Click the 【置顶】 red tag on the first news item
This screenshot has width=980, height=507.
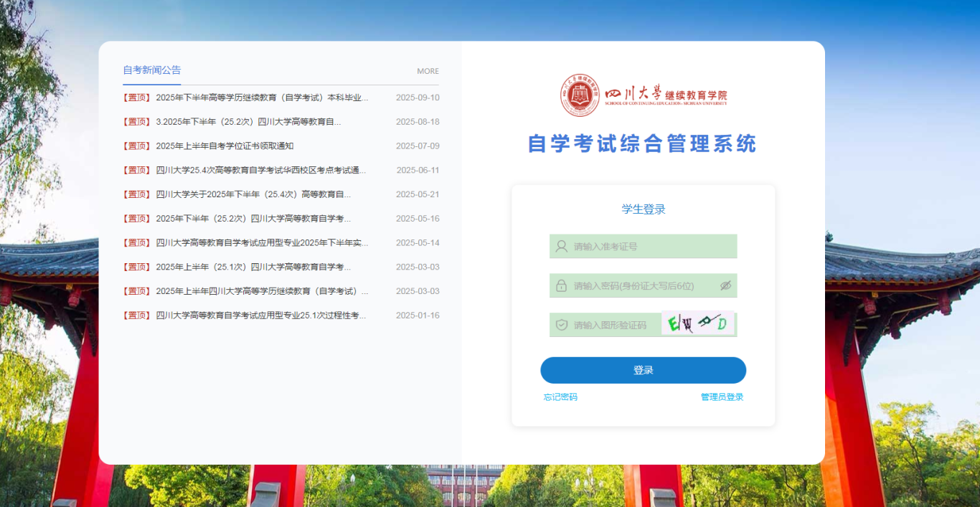point(137,97)
